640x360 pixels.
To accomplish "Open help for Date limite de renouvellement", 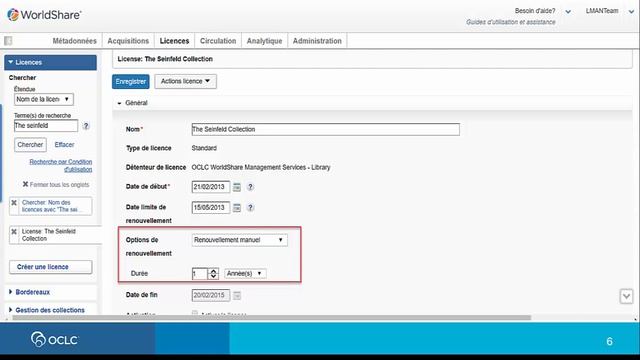I will click(250, 208).
